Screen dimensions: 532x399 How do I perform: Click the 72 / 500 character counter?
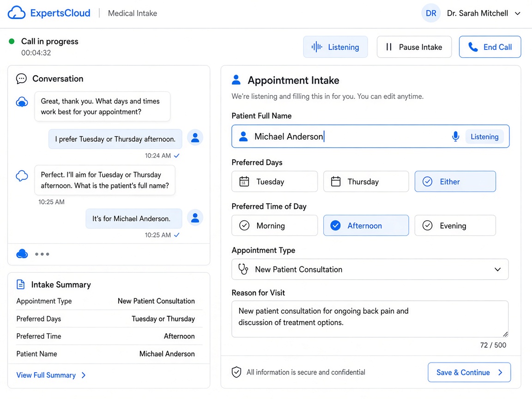(493, 345)
